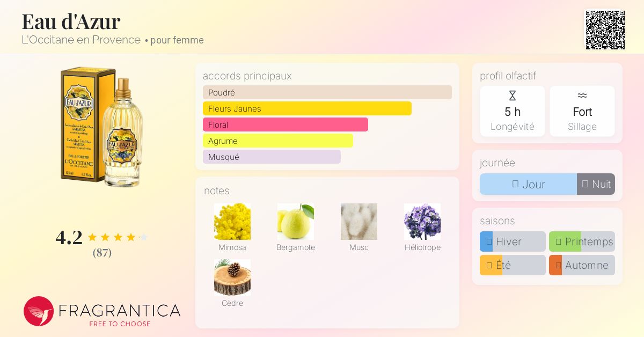
Task: Select the Automne season bar
Action: coord(582,265)
